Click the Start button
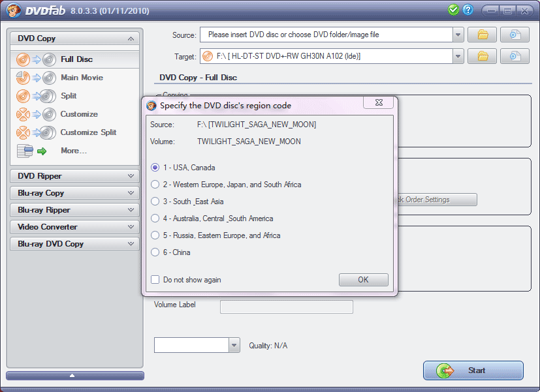The image size is (540, 392). click(473, 370)
